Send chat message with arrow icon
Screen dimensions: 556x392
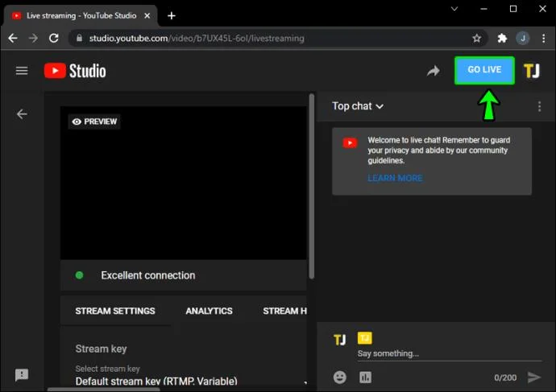(x=534, y=378)
